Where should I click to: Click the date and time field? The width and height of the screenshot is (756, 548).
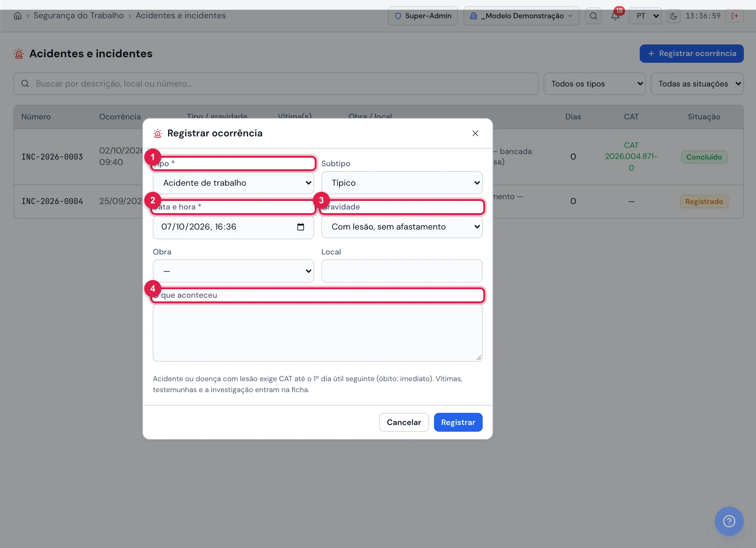point(233,227)
